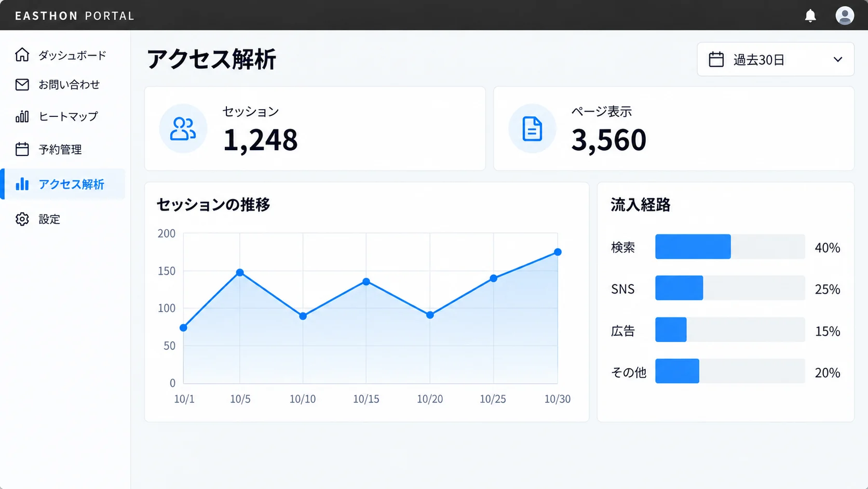Viewport: 868px width, 489px height.
Task: Click the EASTHON PORTAL logo text
Action: click(x=75, y=16)
